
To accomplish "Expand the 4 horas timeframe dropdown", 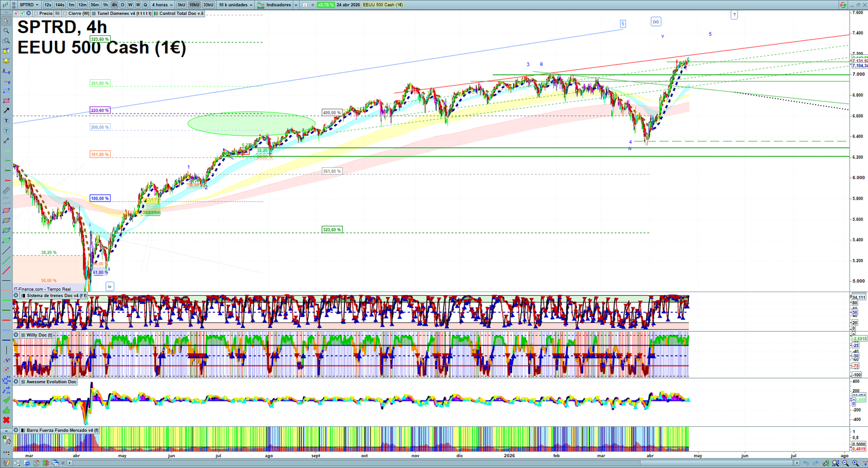I will pyautogui.click(x=162, y=5).
